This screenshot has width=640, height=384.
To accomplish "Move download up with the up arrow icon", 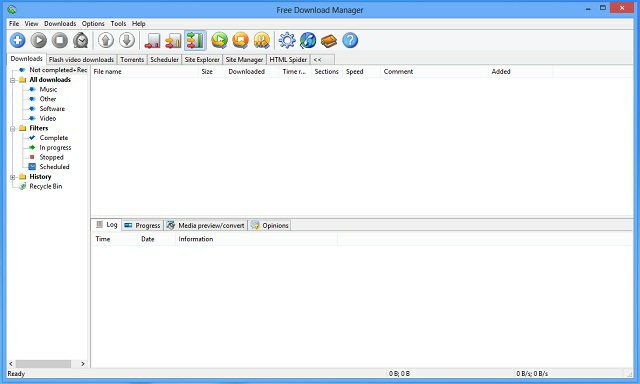I will click(106, 40).
